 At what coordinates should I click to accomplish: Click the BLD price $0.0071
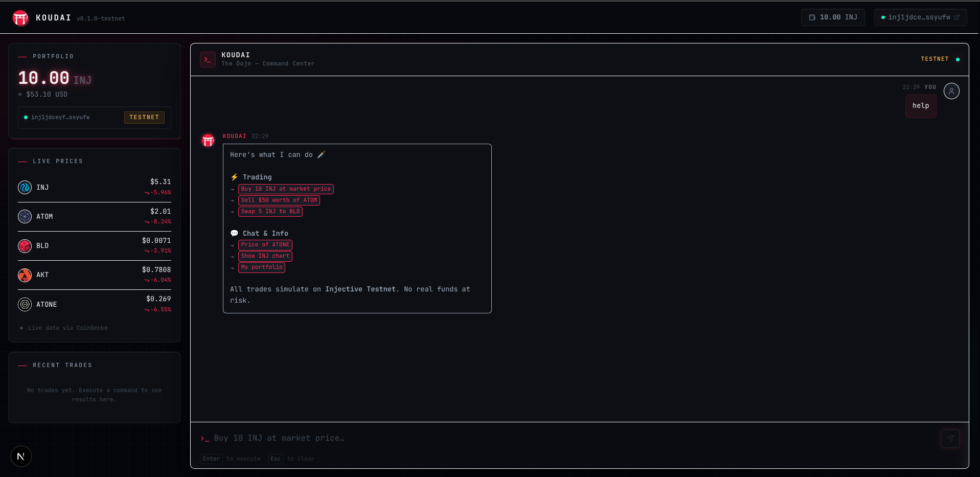pos(156,241)
